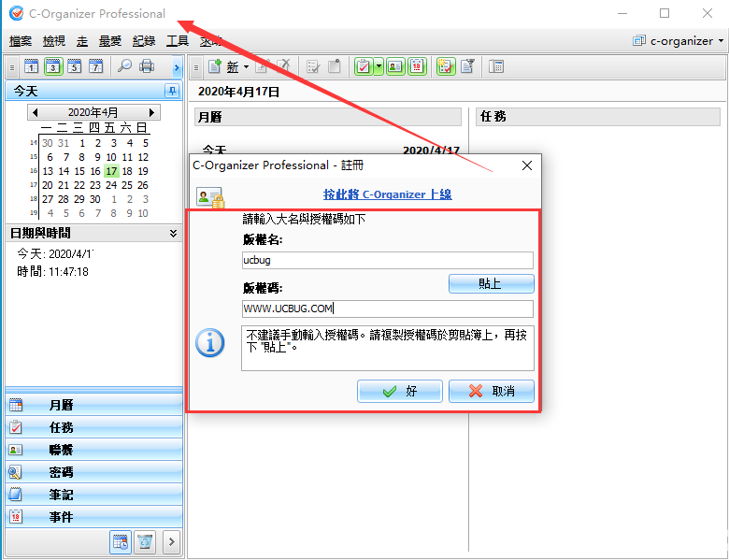Click the info icon in dialog
Viewport: 729px width, 560px height.
(209, 343)
